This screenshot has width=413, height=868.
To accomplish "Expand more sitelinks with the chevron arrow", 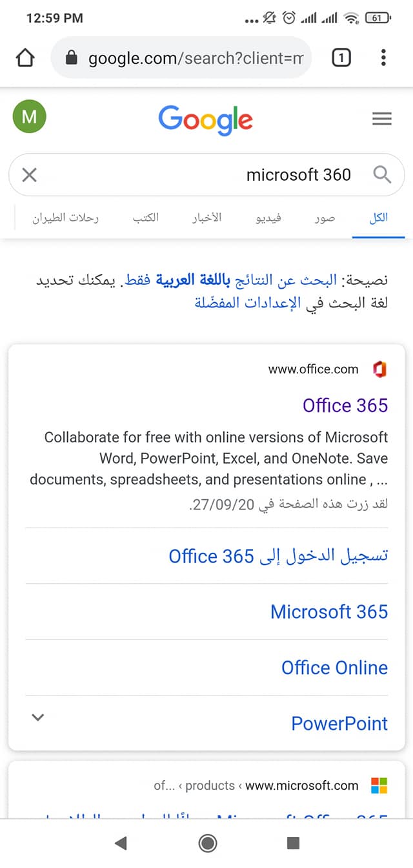I will [38, 717].
